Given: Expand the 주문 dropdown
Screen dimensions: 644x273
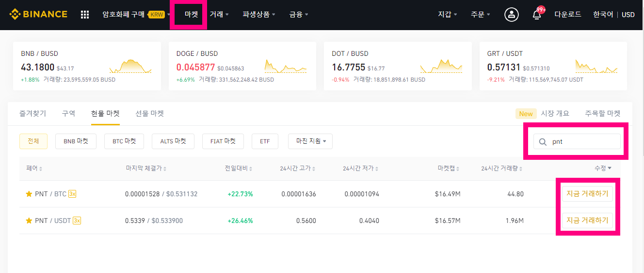Looking at the screenshot, I should point(481,15).
